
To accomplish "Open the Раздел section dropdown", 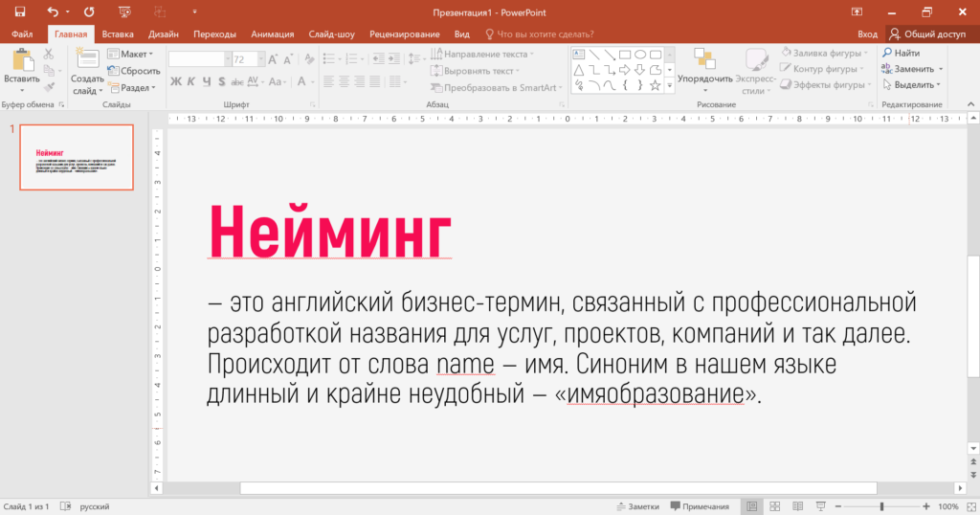I will 133,87.
